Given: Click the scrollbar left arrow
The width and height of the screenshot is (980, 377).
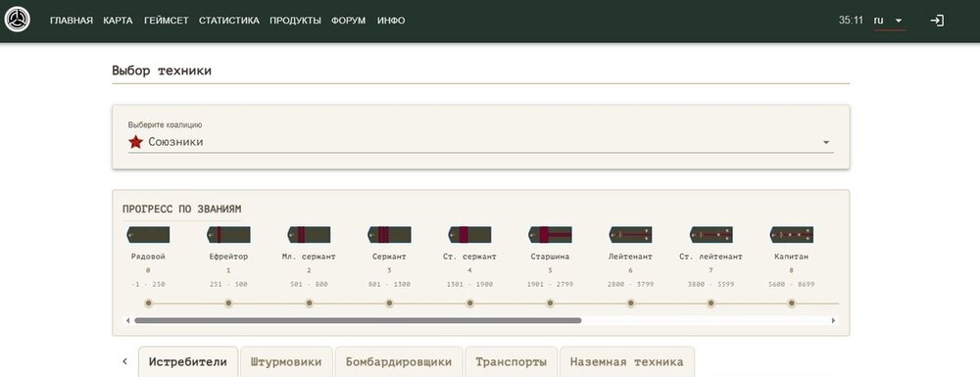Looking at the screenshot, I should pos(128,320).
